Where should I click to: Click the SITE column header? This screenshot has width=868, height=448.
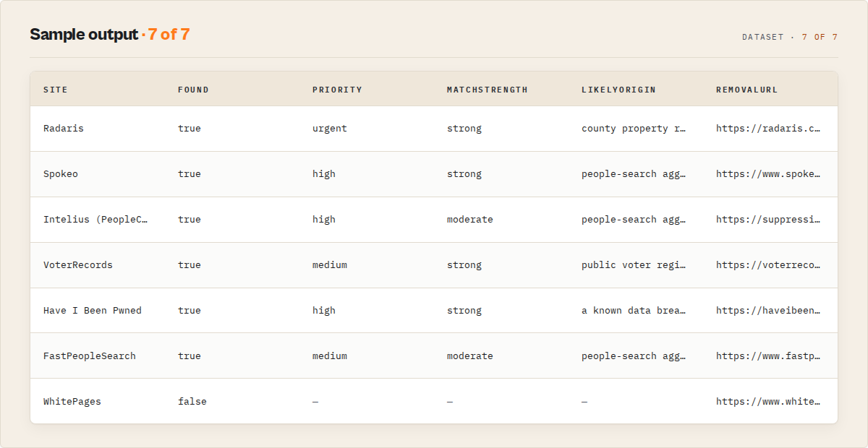(x=56, y=90)
